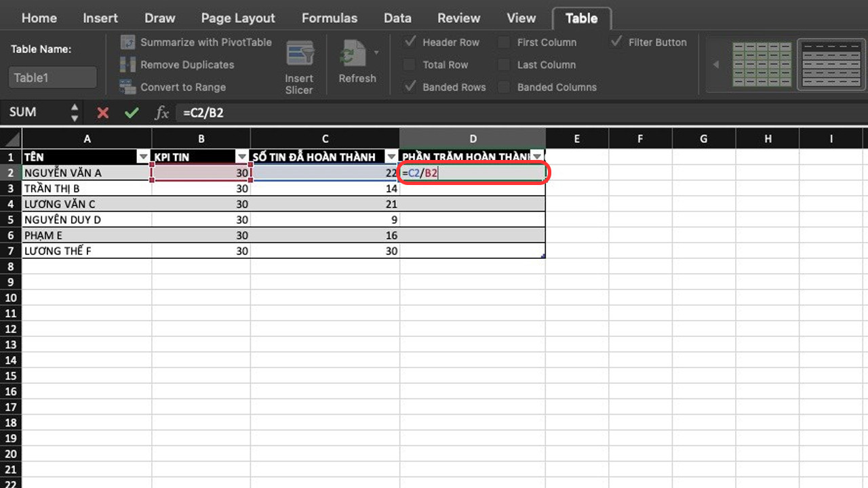Screen dimensions: 868x488
Task: Switch to the Review tab
Action: (459, 18)
